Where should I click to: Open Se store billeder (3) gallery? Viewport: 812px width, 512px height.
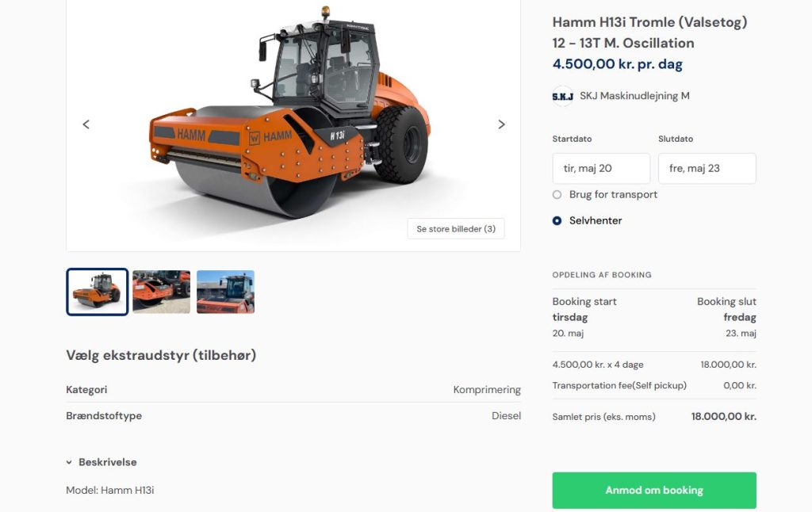click(x=456, y=229)
